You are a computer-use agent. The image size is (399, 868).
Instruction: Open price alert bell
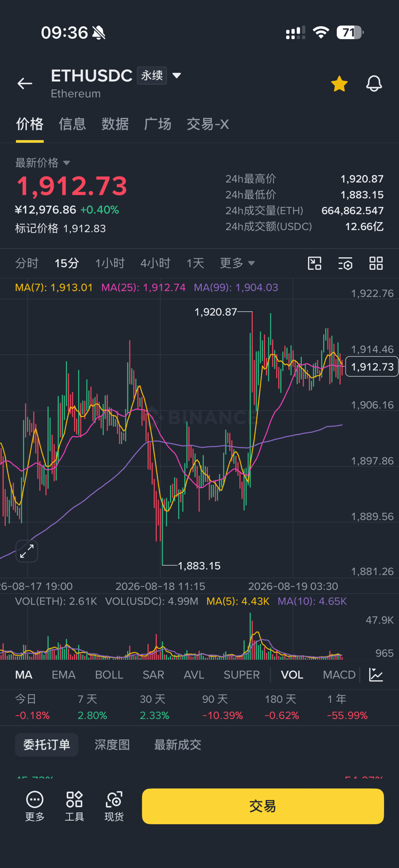(374, 84)
